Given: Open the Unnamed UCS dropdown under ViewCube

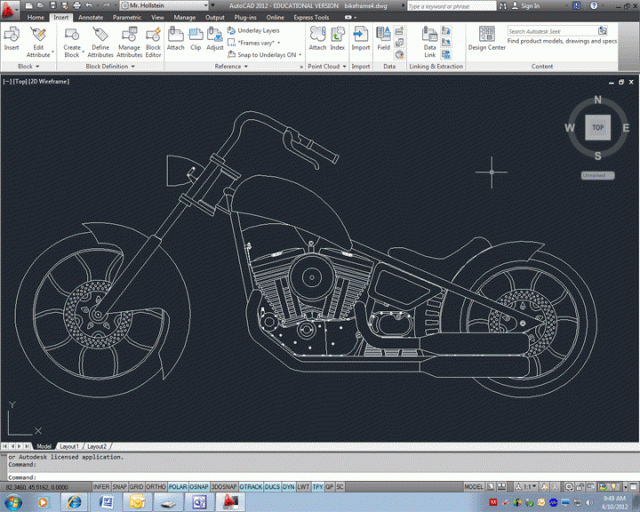Looking at the screenshot, I should point(598,175).
